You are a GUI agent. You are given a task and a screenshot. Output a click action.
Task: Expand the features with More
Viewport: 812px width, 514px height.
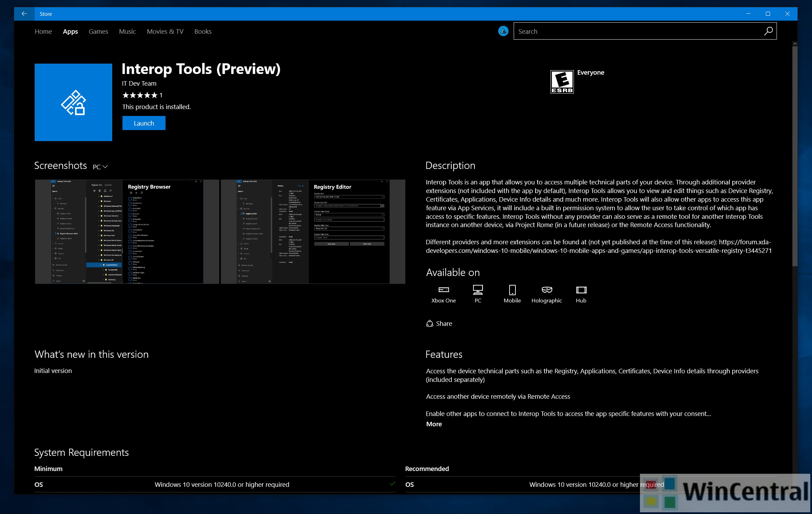(x=434, y=424)
